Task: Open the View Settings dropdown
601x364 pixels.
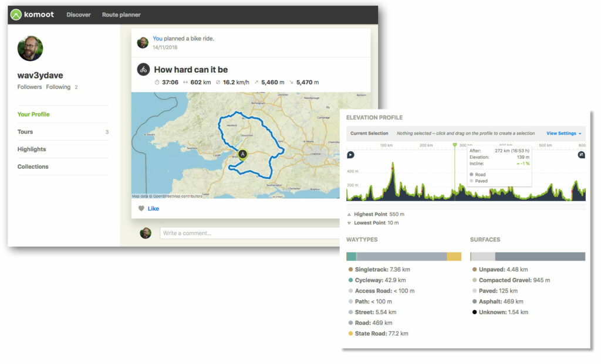Action: 563,133
